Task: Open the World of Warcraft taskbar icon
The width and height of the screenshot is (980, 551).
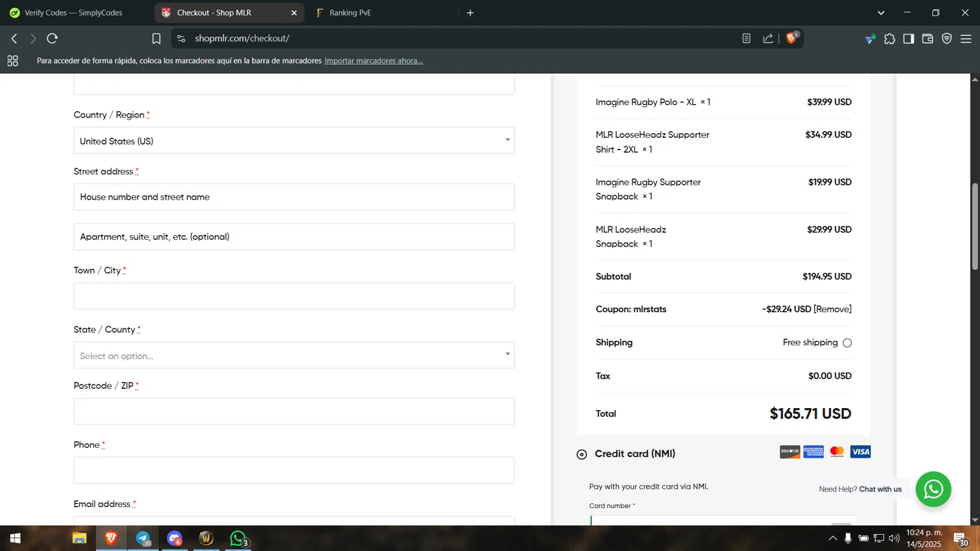Action: pos(206,539)
